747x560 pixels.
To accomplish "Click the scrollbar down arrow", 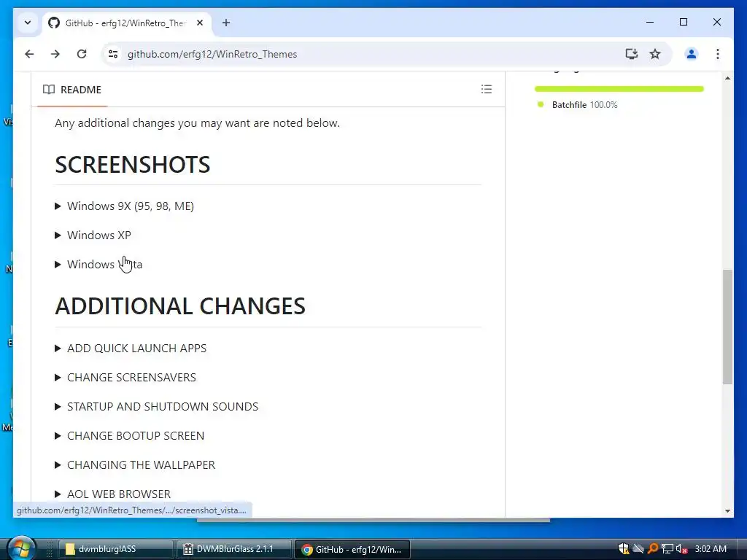I will click(x=727, y=511).
